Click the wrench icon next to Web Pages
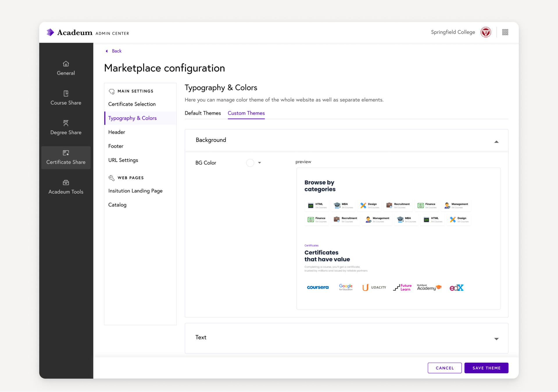This screenshot has width=558, height=392. click(x=112, y=178)
